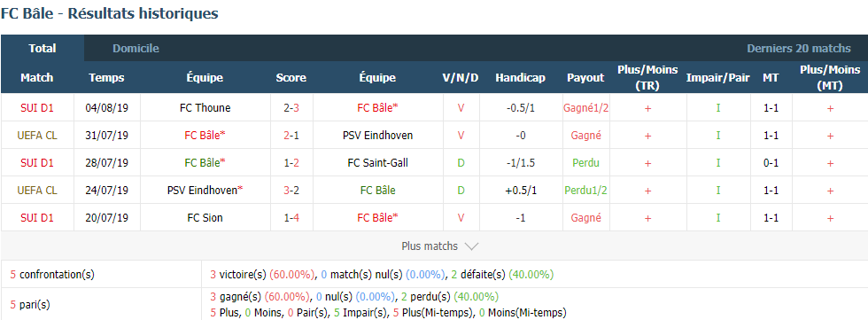
Task: Click the 3-2 score of the PSV Eindhoven home match
Action: [x=291, y=190]
